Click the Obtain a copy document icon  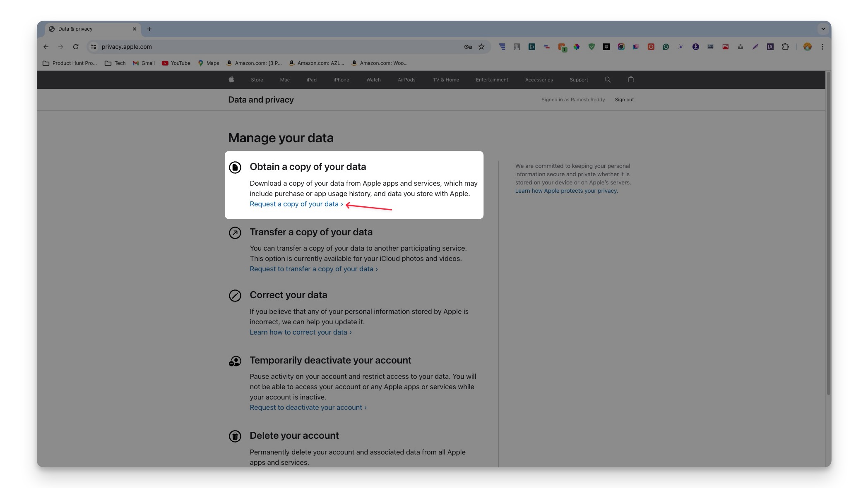(235, 167)
